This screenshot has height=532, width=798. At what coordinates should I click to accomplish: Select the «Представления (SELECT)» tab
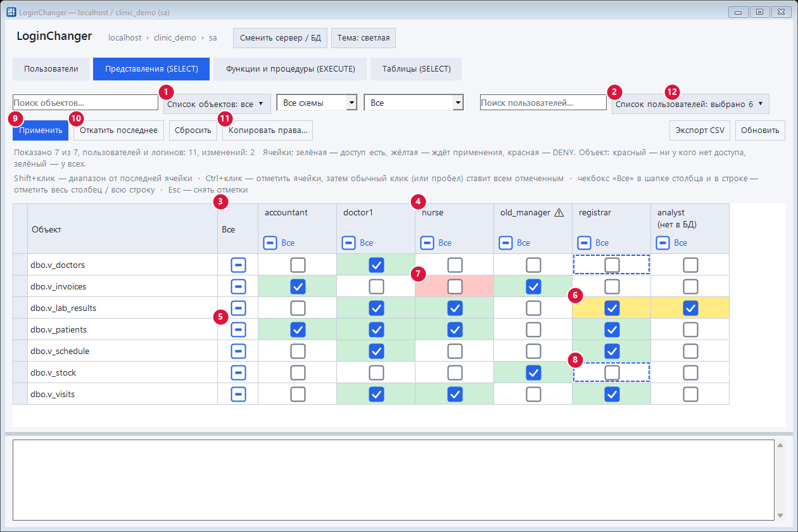[151, 69]
